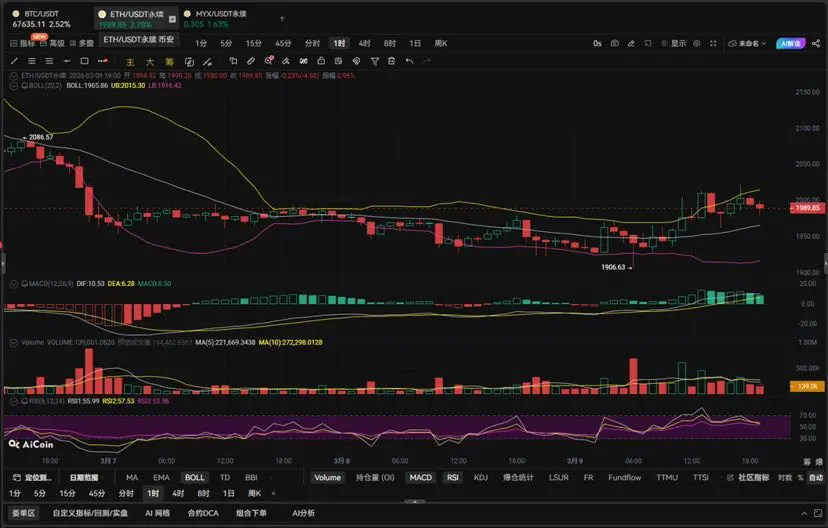Viewport: 828px width, 528px height.
Task: Undo the last drawing action
Action: [x=409, y=61]
